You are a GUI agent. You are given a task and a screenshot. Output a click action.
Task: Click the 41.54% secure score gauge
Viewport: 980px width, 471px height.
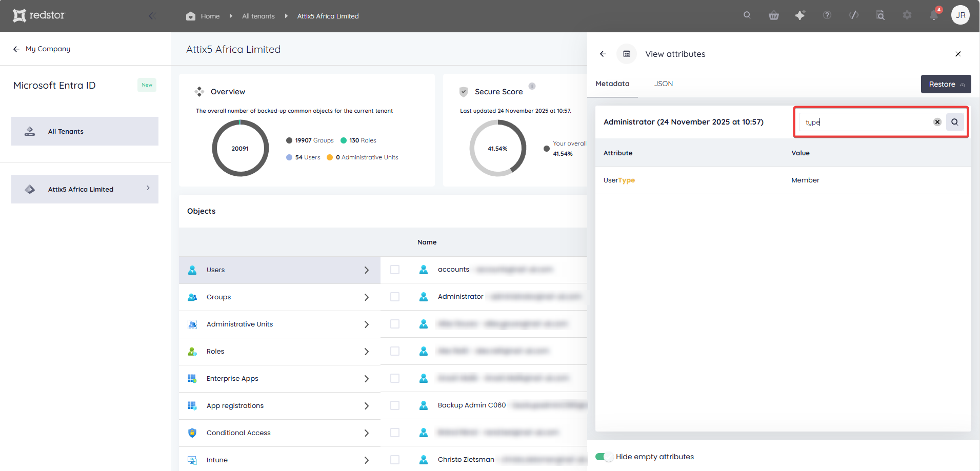point(497,148)
